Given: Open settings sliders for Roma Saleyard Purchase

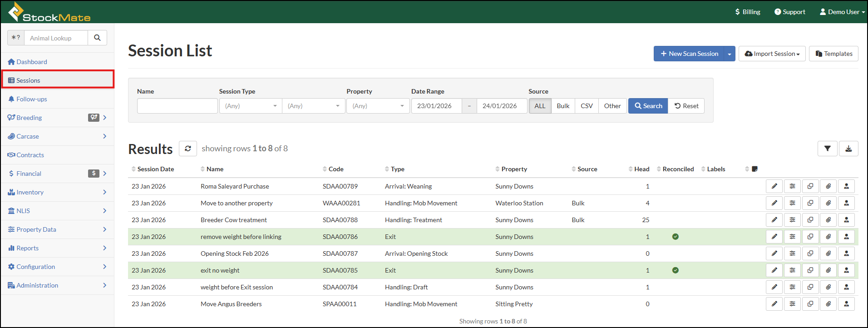Looking at the screenshot, I should (792, 186).
